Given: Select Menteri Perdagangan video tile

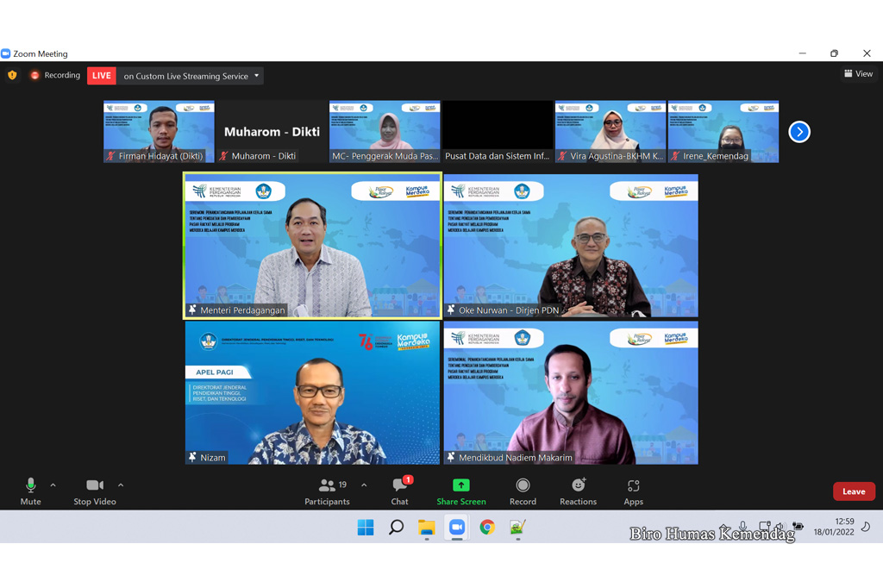Looking at the screenshot, I should pyautogui.click(x=312, y=246).
